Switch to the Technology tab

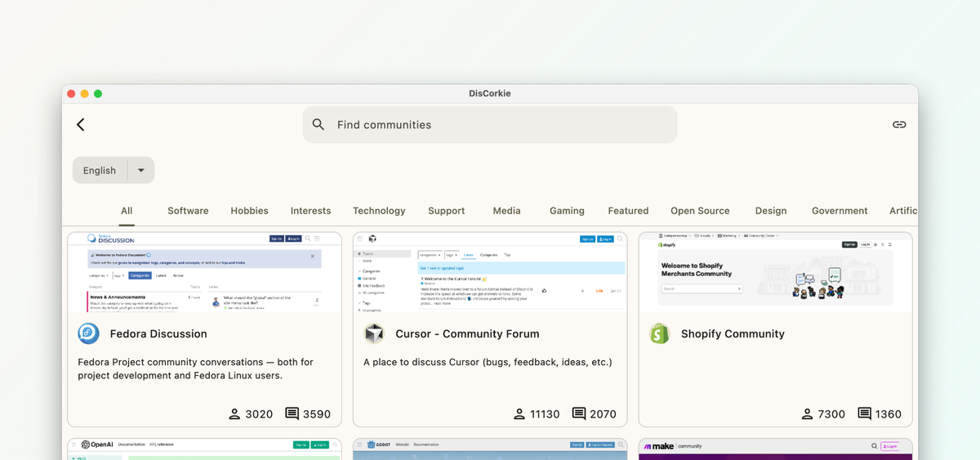pyautogui.click(x=379, y=211)
